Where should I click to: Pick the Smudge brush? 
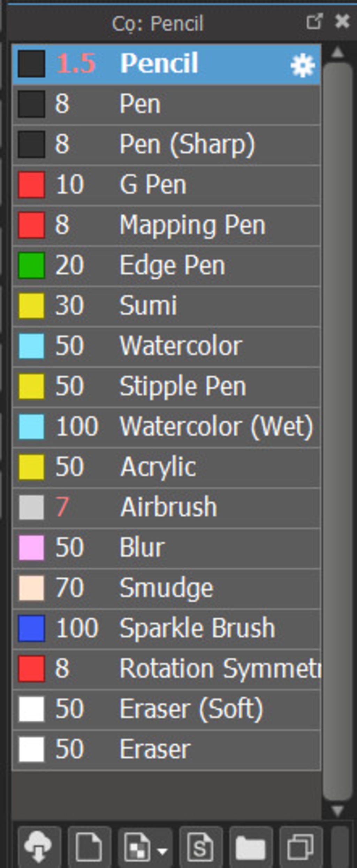point(166,588)
